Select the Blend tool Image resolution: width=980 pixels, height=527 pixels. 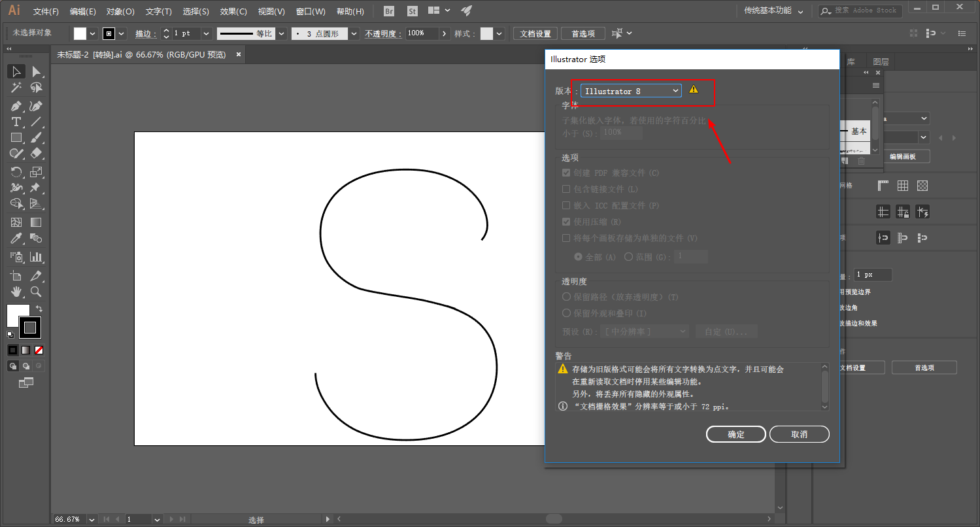point(36,238)
